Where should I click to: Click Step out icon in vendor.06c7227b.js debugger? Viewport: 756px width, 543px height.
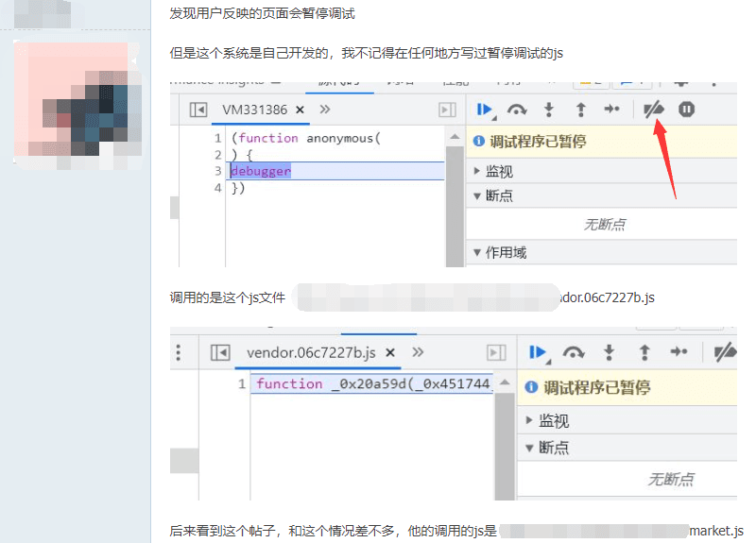644,352
